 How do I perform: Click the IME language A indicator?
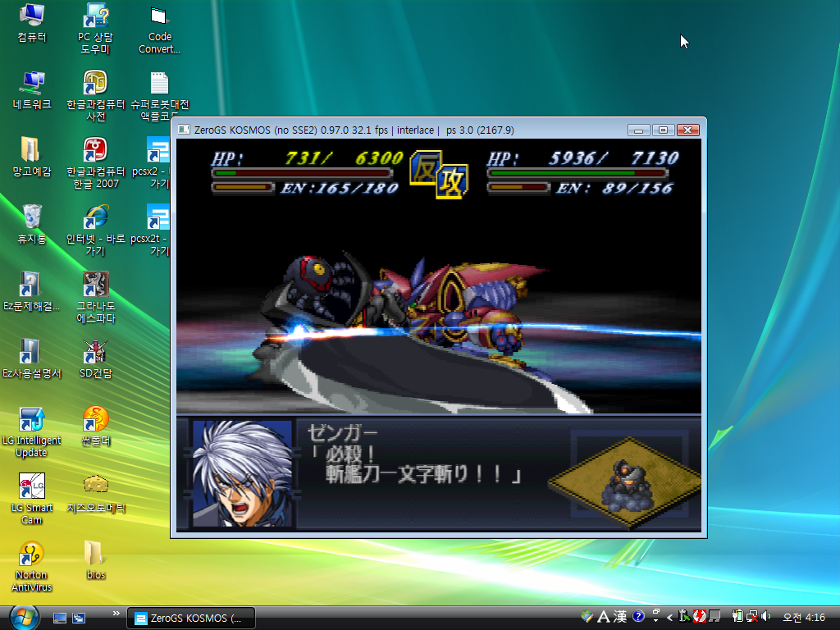tap(603, 617)
